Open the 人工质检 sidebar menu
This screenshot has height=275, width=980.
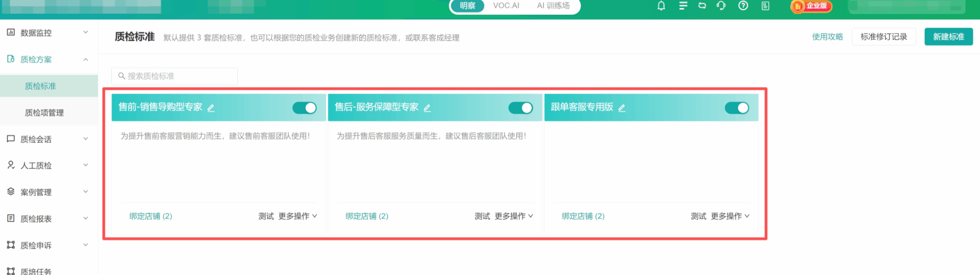tap(49, 165)
